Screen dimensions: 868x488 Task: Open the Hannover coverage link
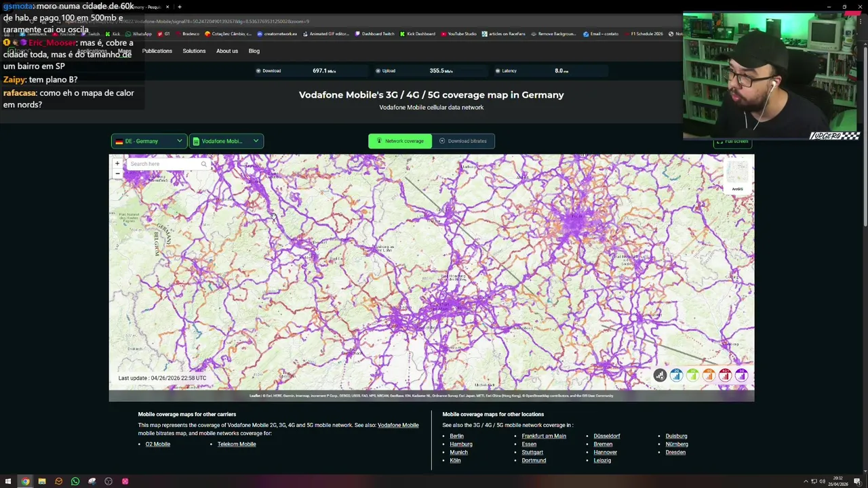[606, 452]
